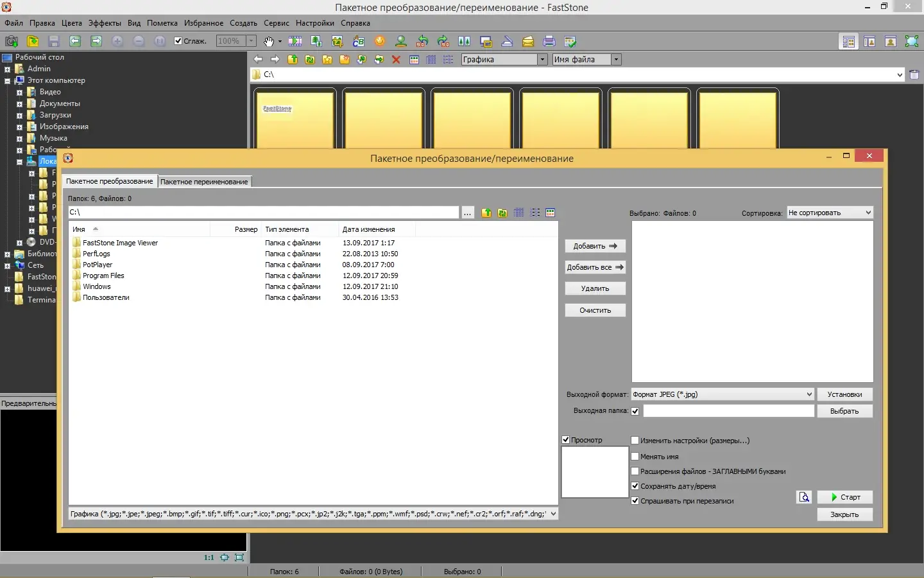
Task: Enable the Менять имя checkbox
Action: click(635, 457)
